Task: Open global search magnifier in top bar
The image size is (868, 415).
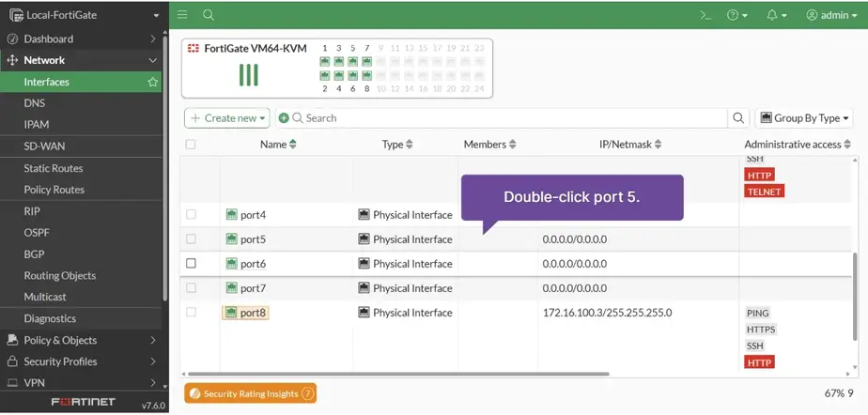Action: (x=209, y=15)
